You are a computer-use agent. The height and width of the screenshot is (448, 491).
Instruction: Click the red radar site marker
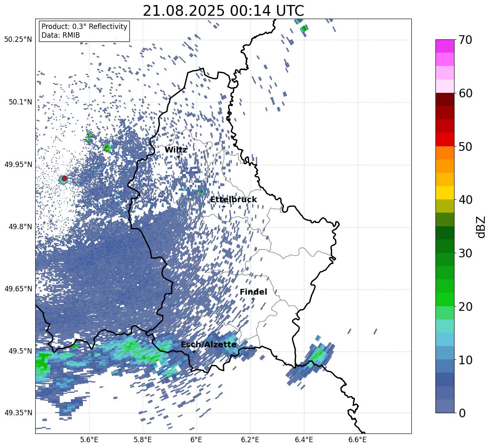[x=64, y=178]
